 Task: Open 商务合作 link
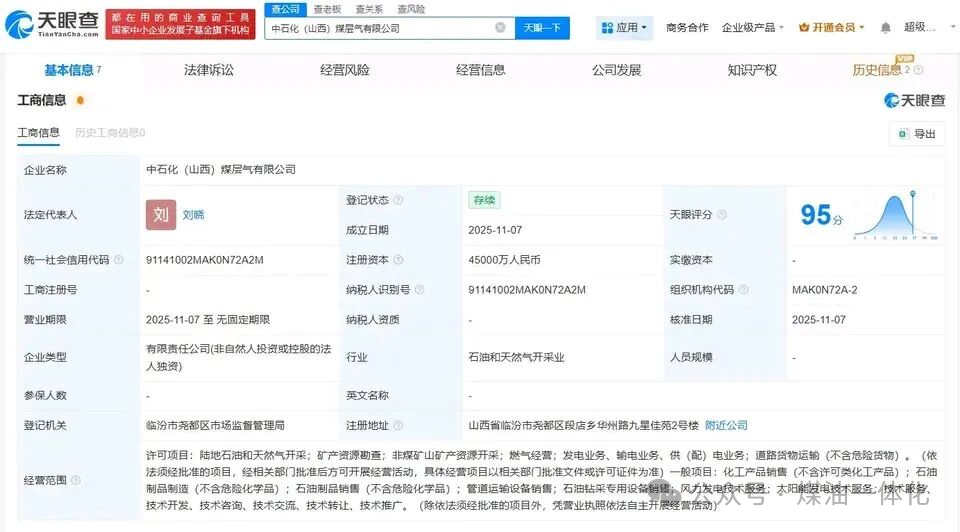tap(687, 28)
